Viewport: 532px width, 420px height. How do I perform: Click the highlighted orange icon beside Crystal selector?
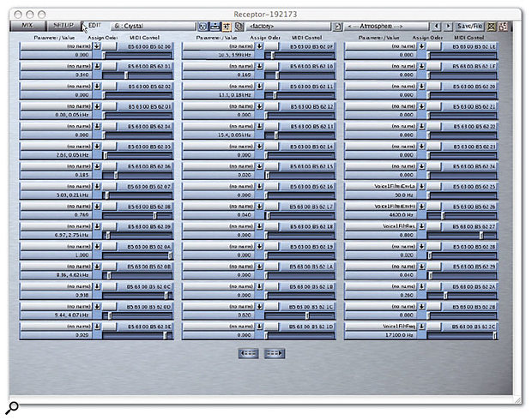tap(227, 26)
